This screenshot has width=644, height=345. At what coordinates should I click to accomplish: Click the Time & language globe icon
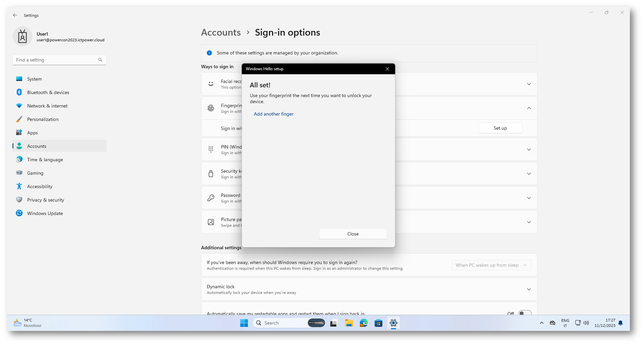tap(19, 160)
